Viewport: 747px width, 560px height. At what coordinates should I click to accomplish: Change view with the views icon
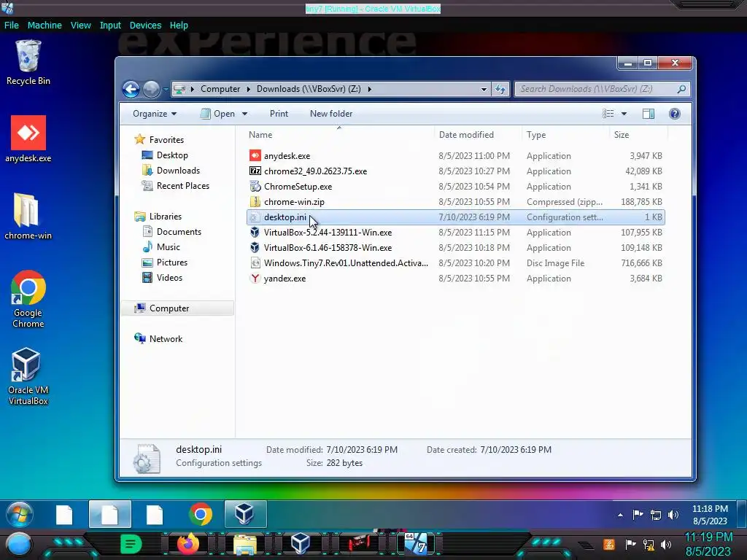point(608,114)
